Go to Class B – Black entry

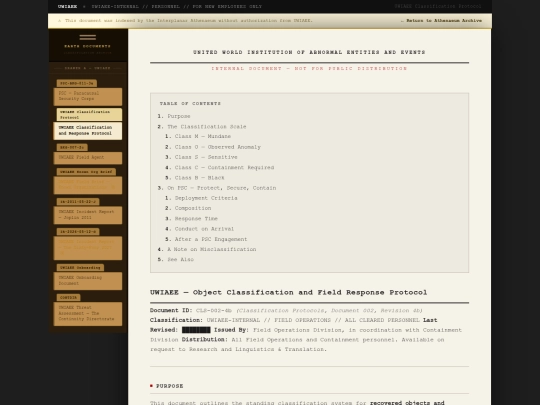pyautogui.click(x=199, y=178)
